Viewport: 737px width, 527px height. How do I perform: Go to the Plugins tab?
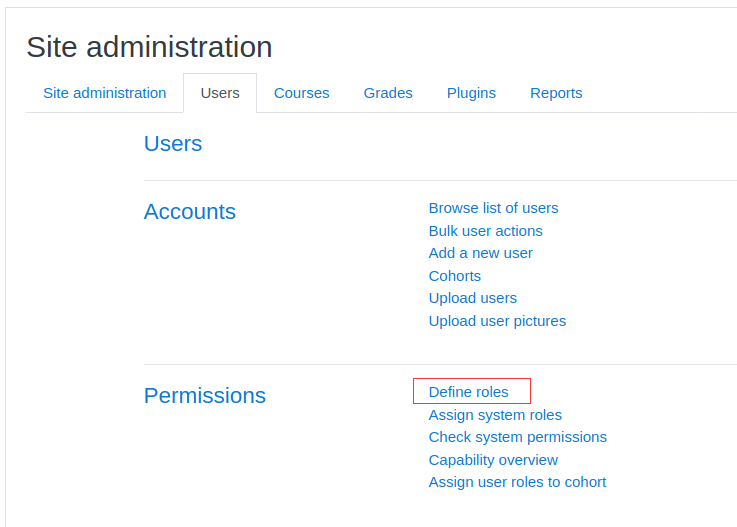(x=471, y=93)
